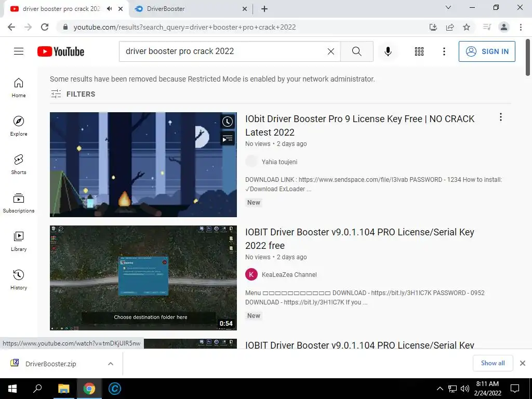532x399 pixels.
Task: Add campfire video to Watch later
Action: [x=228, y=122]
